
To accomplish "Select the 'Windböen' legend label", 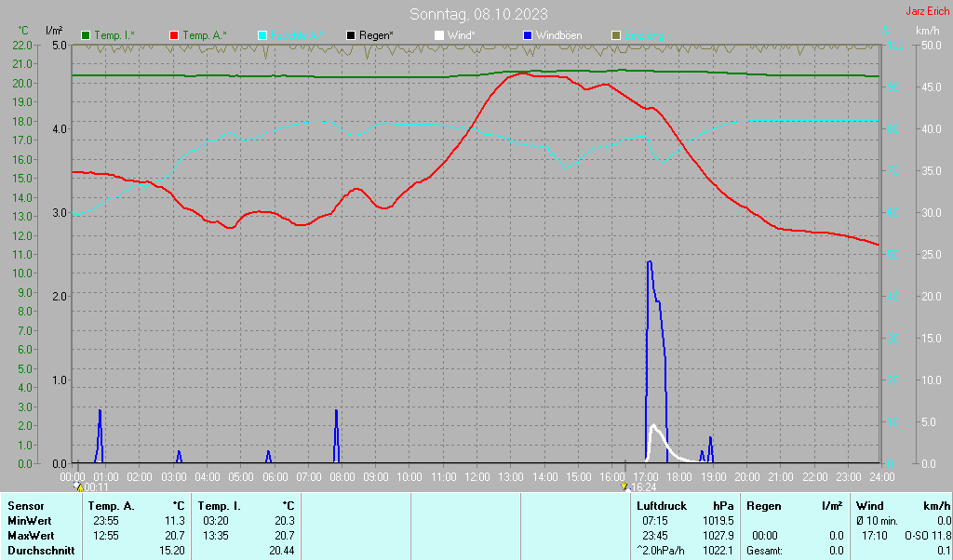I will pyautogui.click(x=558, y=36).
